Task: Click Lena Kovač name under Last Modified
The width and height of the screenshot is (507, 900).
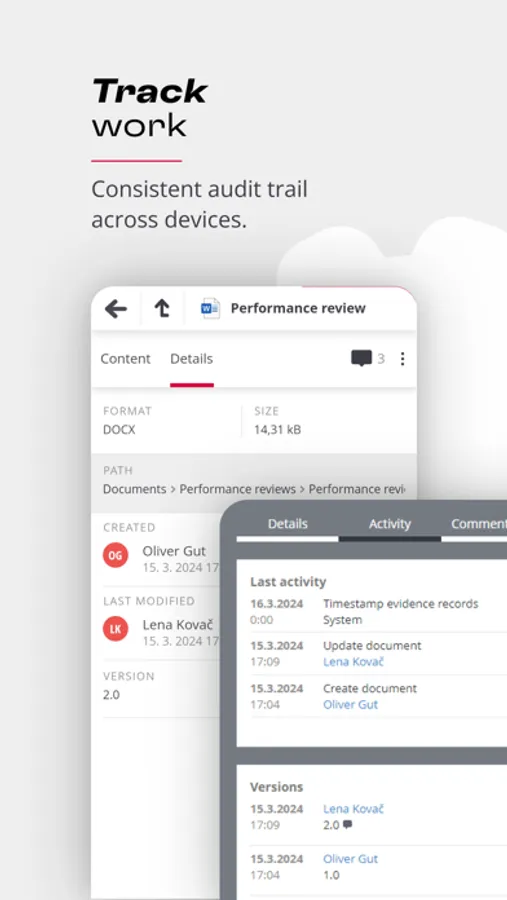Action: 177,625
